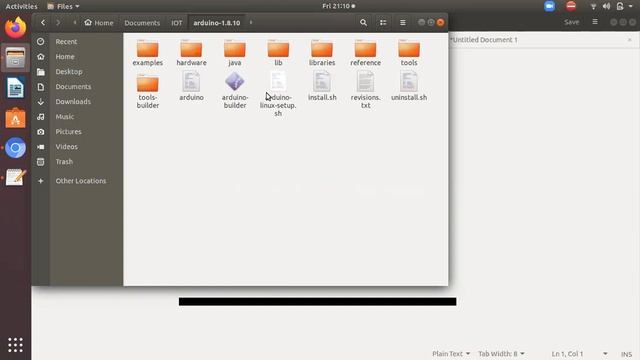Select the install.sh file
The image size is (640, 360).
point(322,87)
